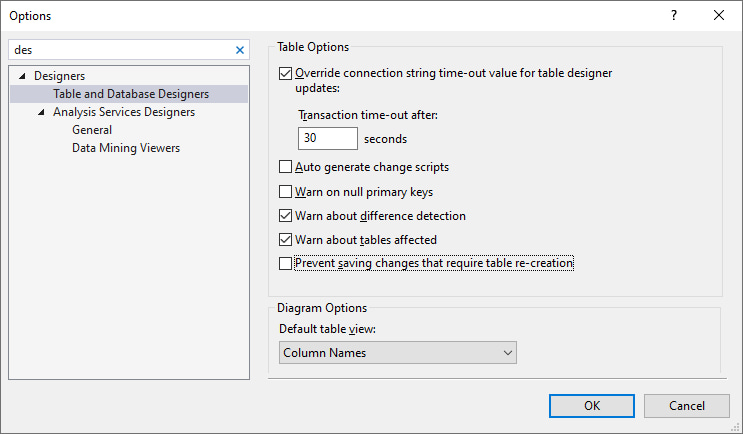Screen dimensions: 743x434
Task: Enable Warn on null primary keys
Action: (286, 191)
